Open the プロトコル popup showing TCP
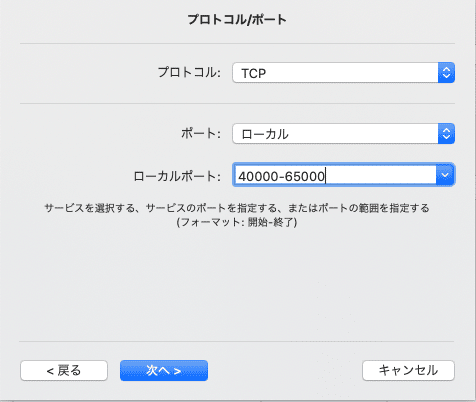 pyautogui.click(x=343, y=73)
